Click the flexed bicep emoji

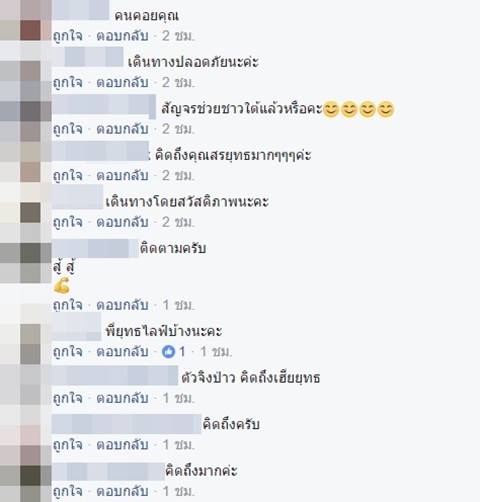point(62,286)
